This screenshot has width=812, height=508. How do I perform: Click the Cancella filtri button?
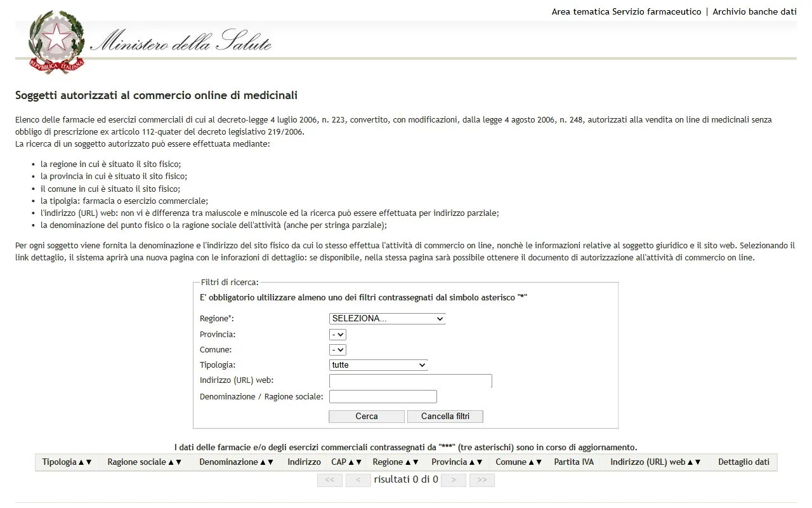tap(445, 417)
